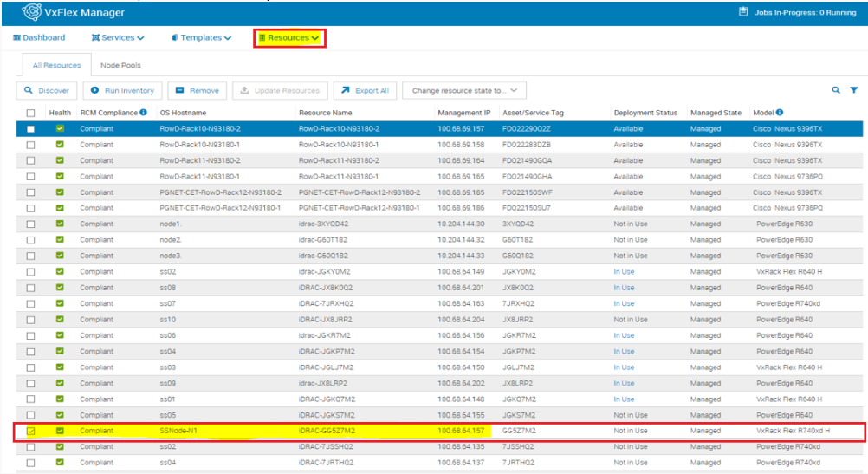Toggle the select-all checkbox in header

pos(31,114)
